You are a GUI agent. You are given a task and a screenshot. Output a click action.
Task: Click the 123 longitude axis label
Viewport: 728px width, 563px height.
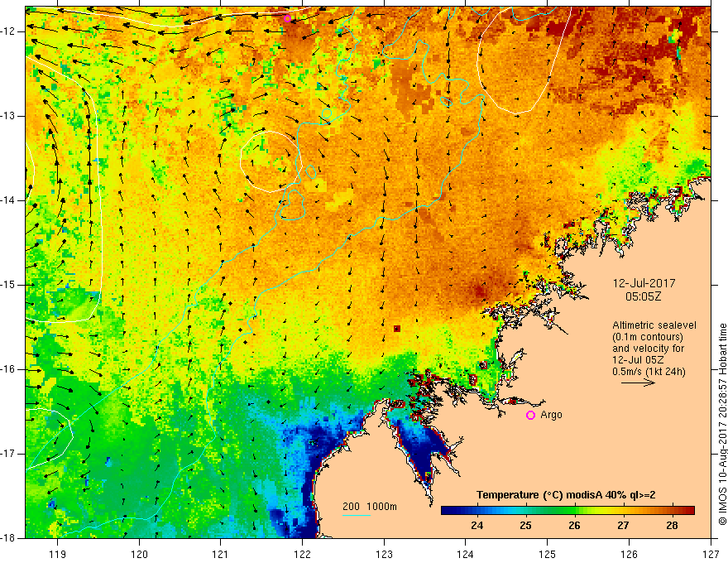tap(384, 554)
